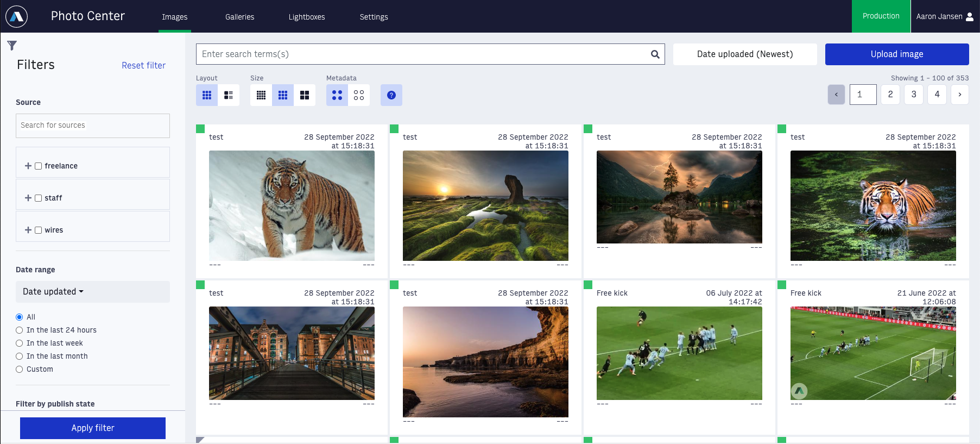Expand the wires source plus icon

[28, 230]
